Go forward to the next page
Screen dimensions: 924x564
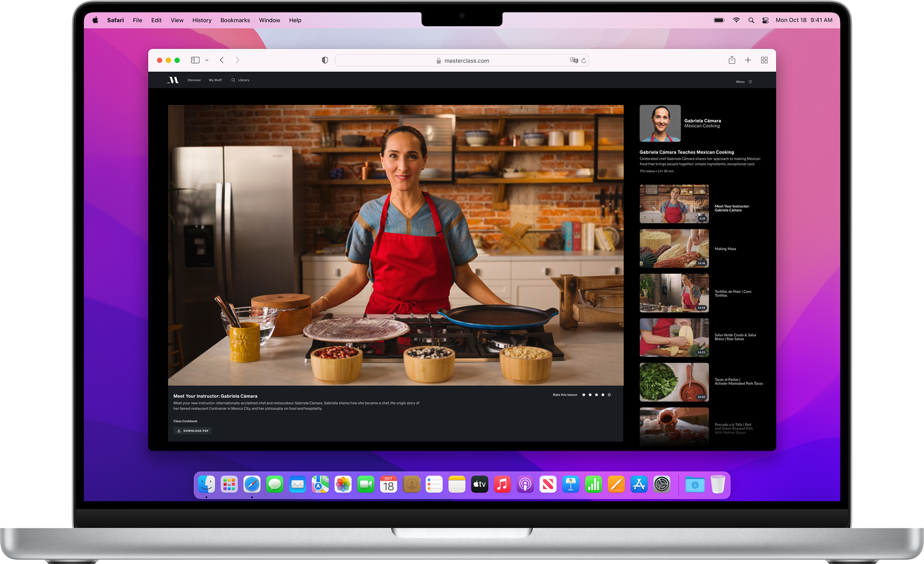tap(237, 60)
